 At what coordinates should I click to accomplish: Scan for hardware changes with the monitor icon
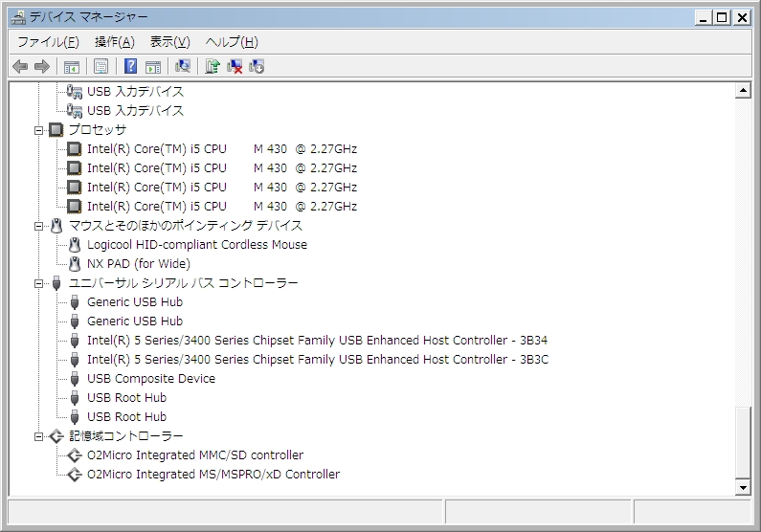click(x=183, y=66)
